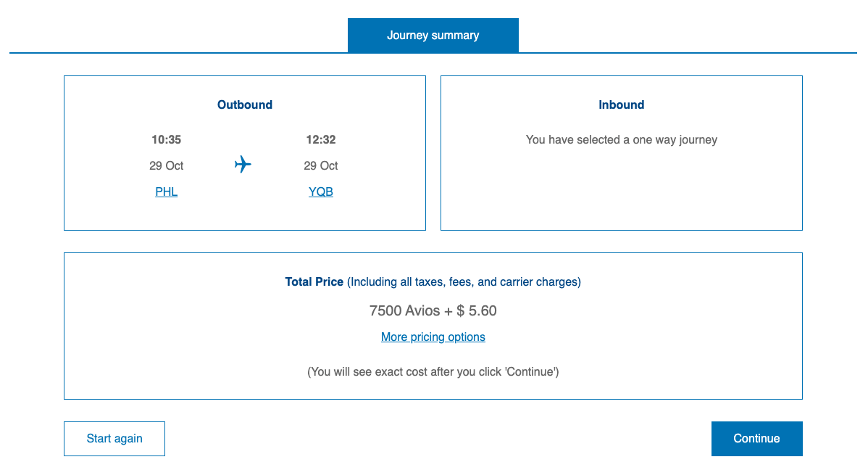The image size is (868, 470).
Task: Open the PHL airport link
Action: (166, 191)
